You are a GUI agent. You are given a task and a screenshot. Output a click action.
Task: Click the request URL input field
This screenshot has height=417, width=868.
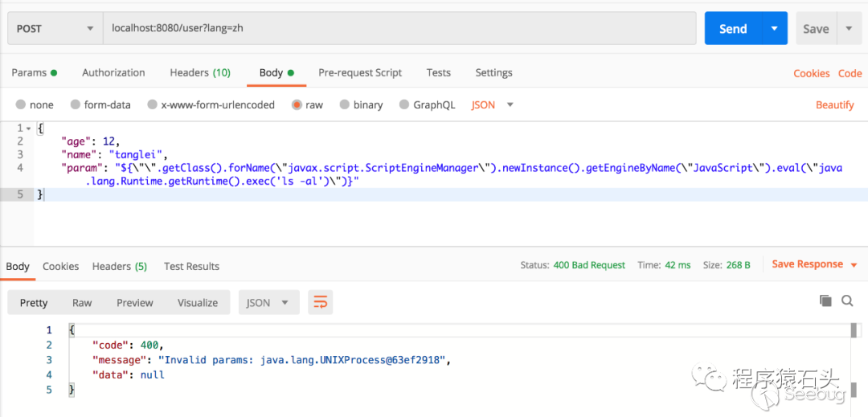(399, 28)
